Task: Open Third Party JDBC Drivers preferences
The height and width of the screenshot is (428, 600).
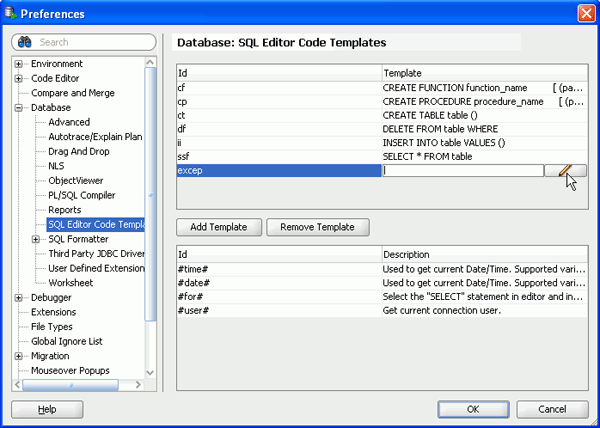Action: coord(96,254)
